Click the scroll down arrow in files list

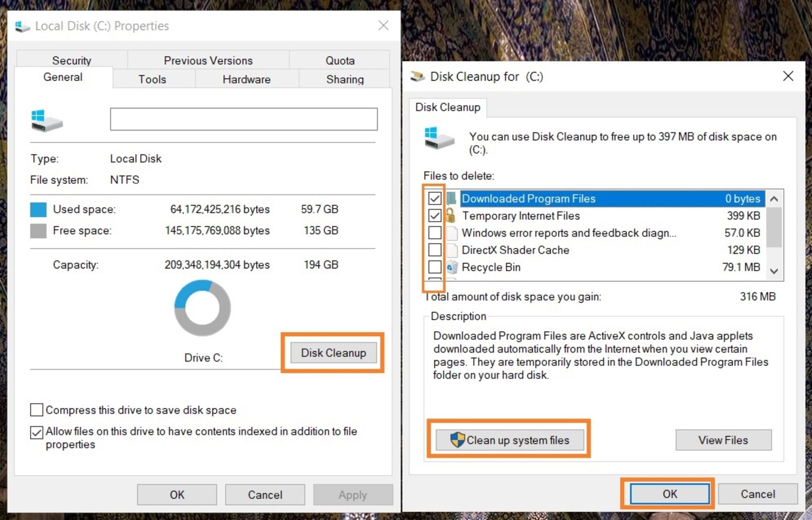pos(774,271)
